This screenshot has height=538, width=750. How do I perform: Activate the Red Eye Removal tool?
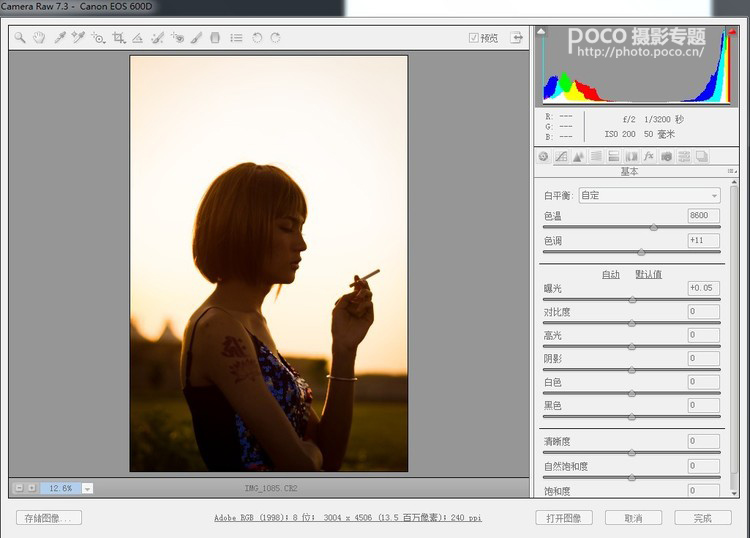pos(177,37)
